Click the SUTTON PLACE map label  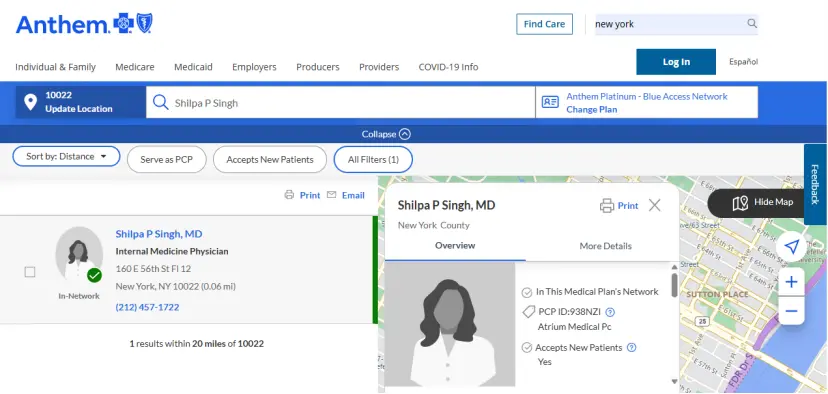(x=717, y=294)
